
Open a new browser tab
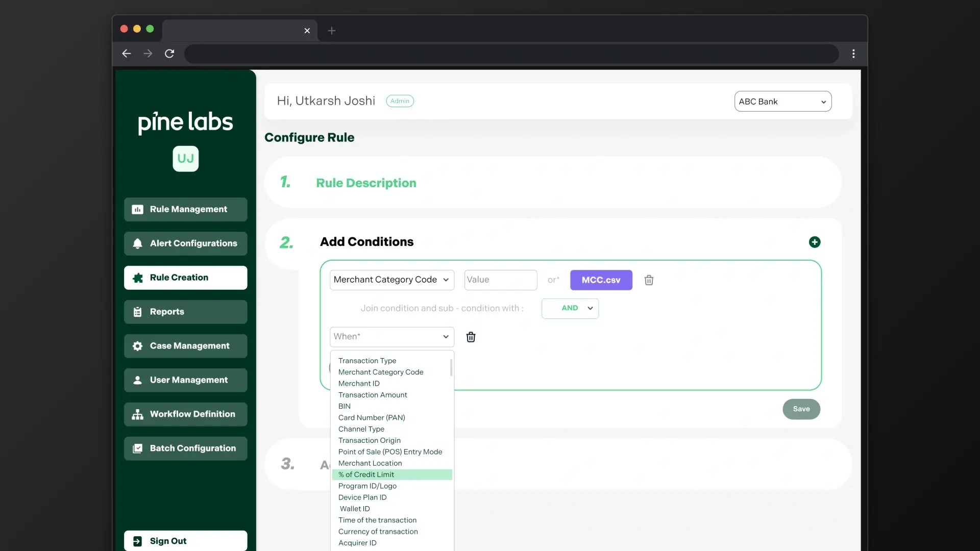coord(332,31)
